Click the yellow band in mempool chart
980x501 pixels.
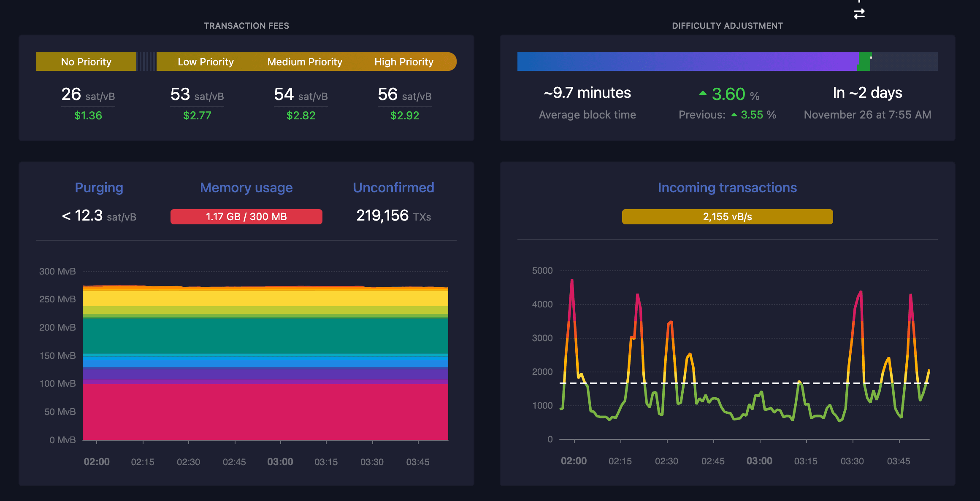pyautogui.click(x=265, y=299)
